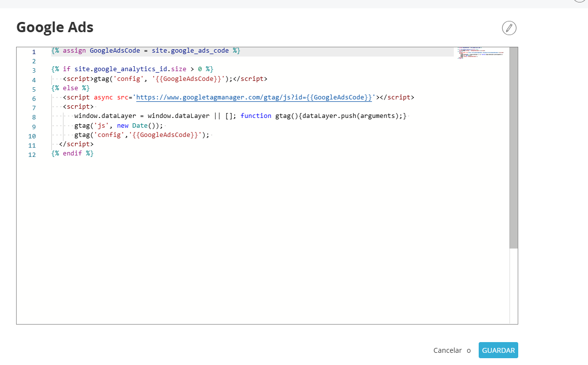Click the pencil edit icon beside Google Ads
The height and width of the screenshot is (365, 588).
(x=509, y=28)
